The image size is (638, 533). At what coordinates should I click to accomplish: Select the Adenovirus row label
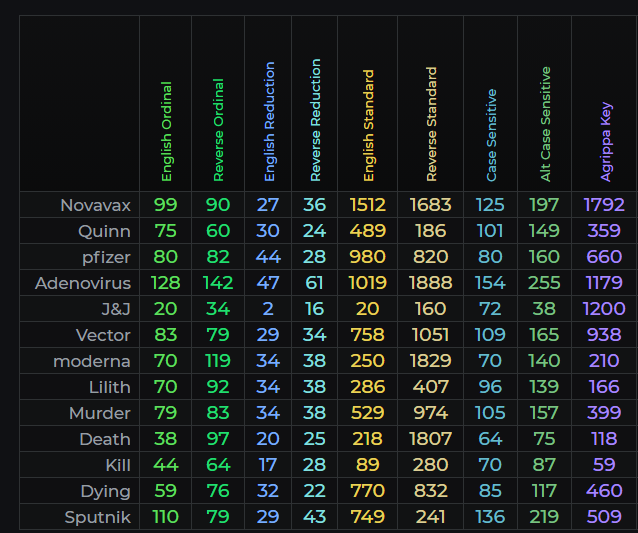click(83, 283)
